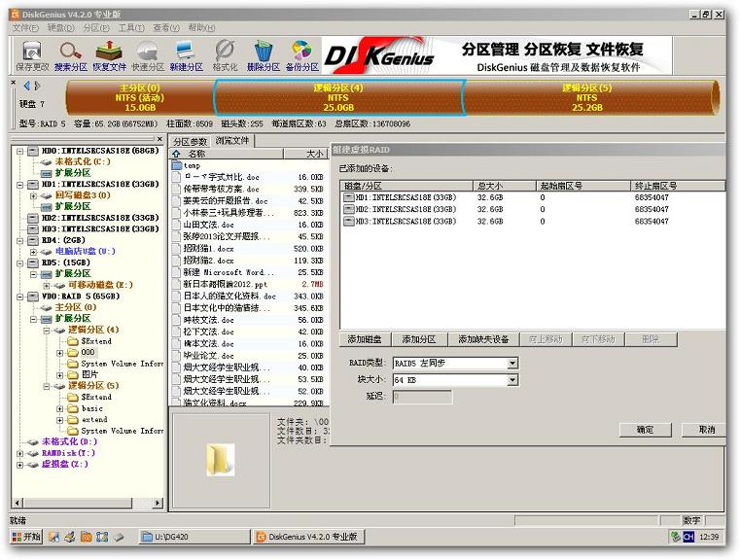Collapse HD0:INTELSRCSAS18E (68GB) tree node
740x560 pixels.
[x=20, y=151]
